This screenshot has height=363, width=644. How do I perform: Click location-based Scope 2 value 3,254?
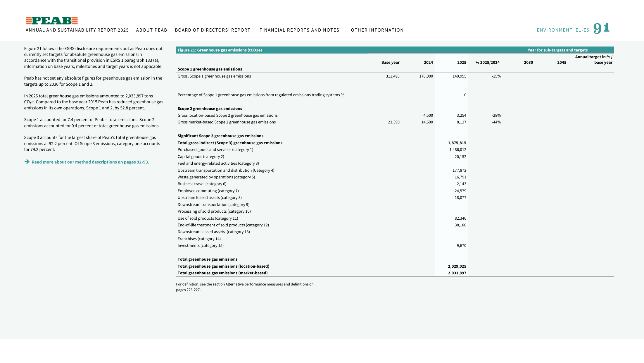click(462, 115)
